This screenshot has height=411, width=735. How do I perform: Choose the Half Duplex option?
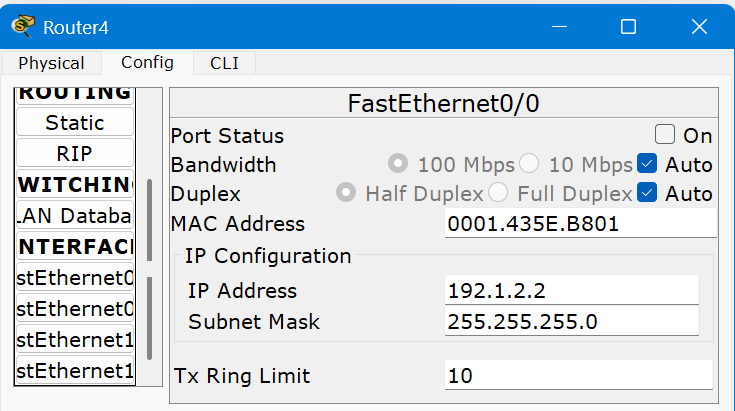(x=346, y=193)
